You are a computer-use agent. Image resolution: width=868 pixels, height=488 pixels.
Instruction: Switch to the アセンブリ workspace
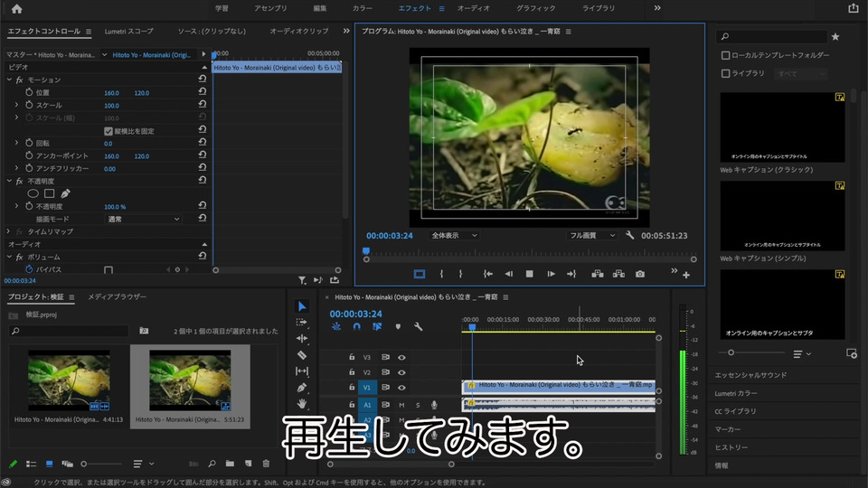coord(270,8)
